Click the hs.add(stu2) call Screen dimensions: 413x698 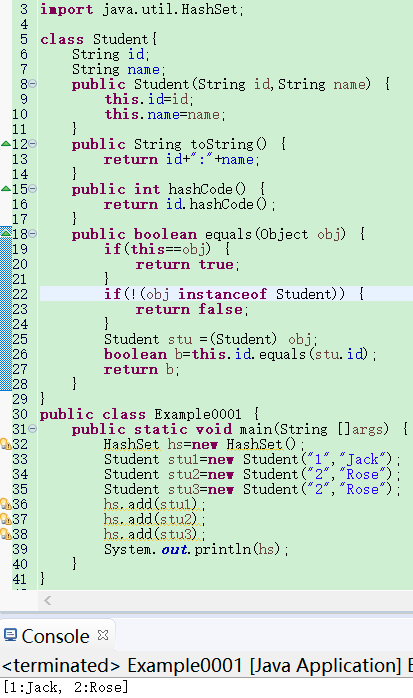point(154,519)
